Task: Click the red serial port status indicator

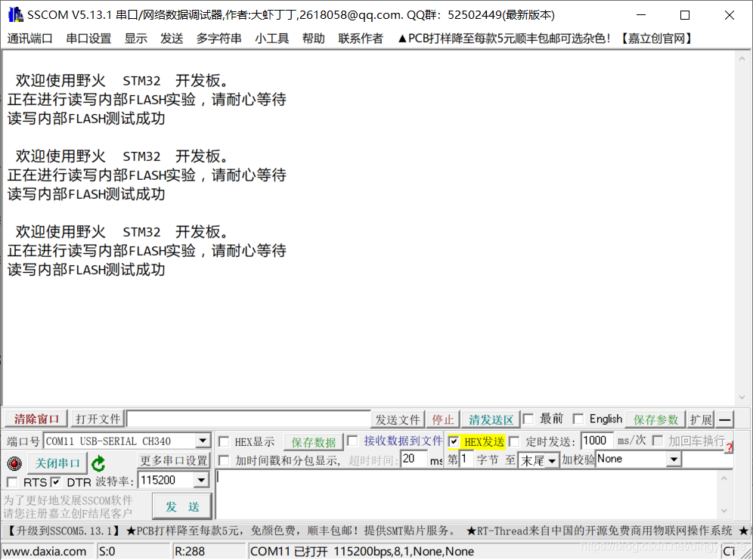Action: click(x=14, y=463)
